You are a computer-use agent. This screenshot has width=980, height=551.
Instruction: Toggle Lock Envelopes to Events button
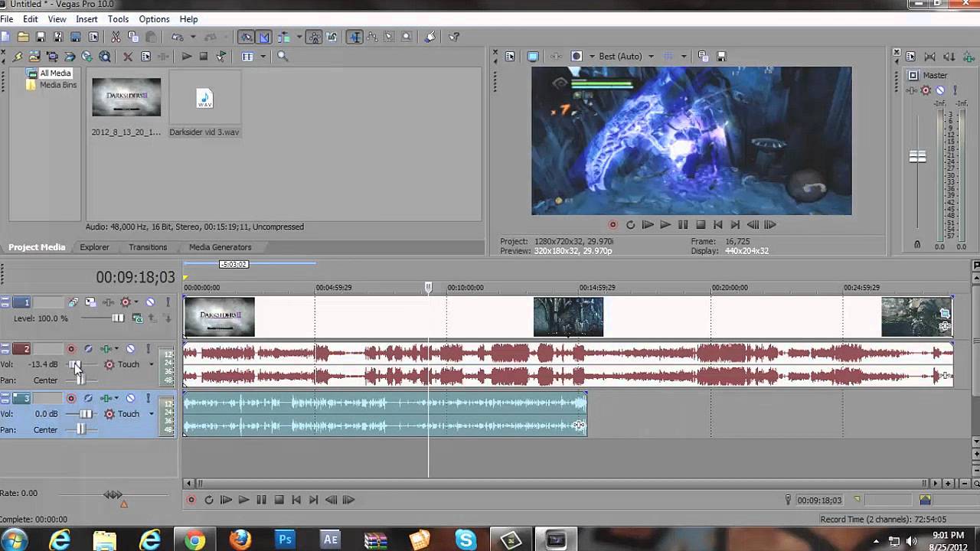pos(314,37)
